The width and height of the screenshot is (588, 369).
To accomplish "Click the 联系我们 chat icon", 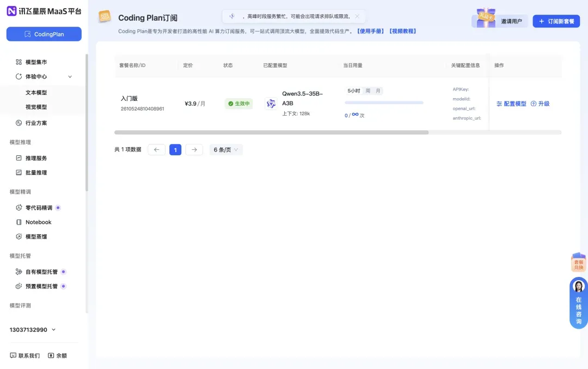I will click(x=13, y=355).
